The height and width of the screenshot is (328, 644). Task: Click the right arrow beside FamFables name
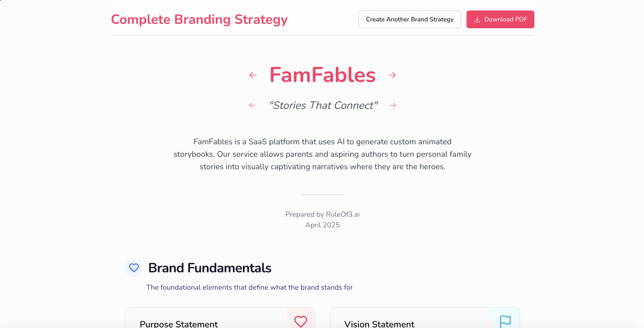[x=392, y=75]
